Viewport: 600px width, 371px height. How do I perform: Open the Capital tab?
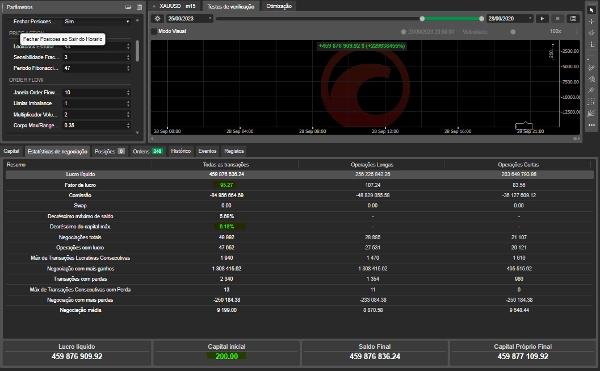coord(11,151)
